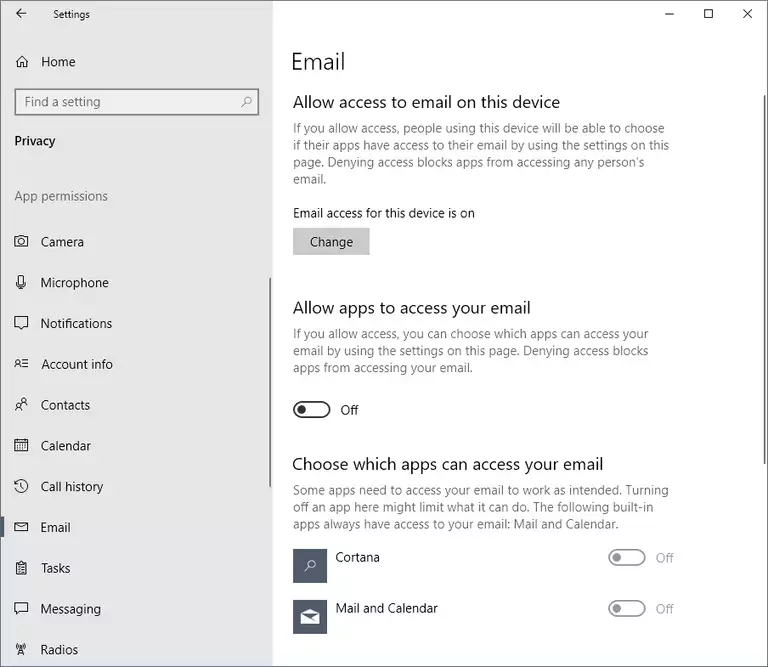768x667 pixels.
Task: Click the Camera icon in sidebar
Action: point(21,242)
